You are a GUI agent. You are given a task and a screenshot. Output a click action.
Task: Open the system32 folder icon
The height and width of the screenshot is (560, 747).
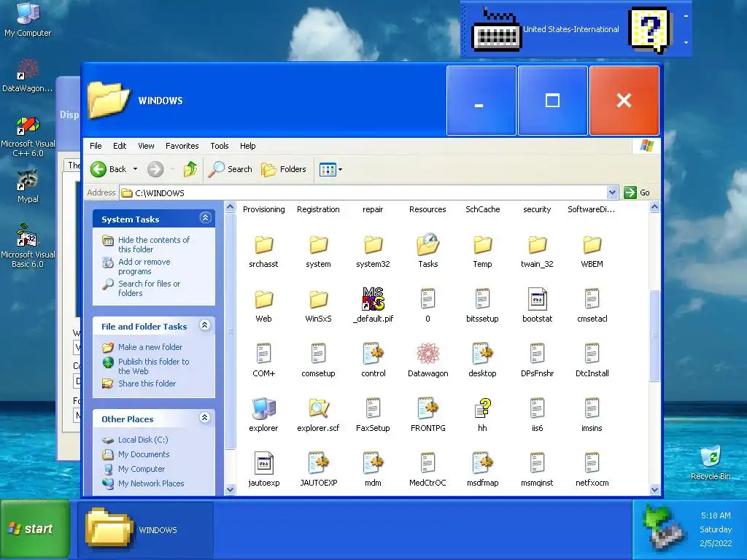[373, 245]
